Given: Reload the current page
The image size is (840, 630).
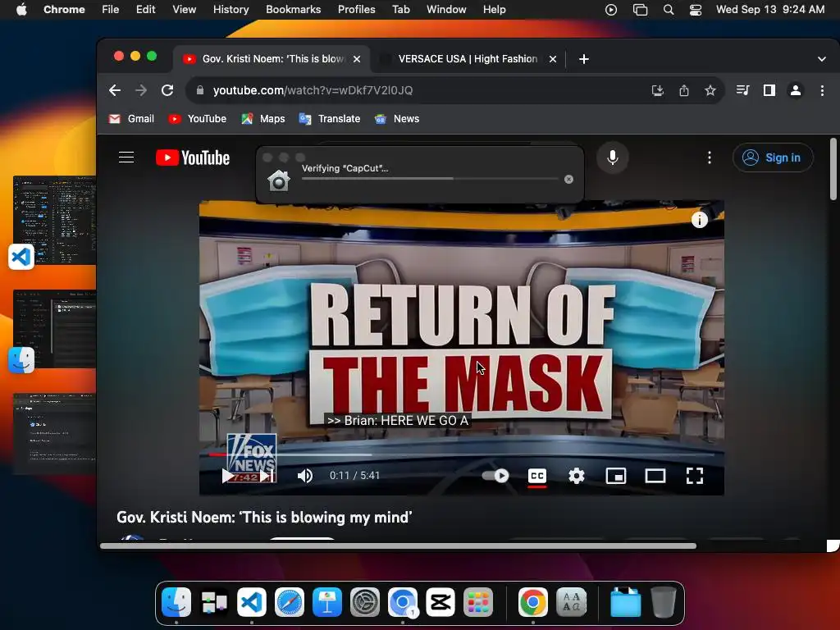Looking at the screenshot, I should [167, 90].
